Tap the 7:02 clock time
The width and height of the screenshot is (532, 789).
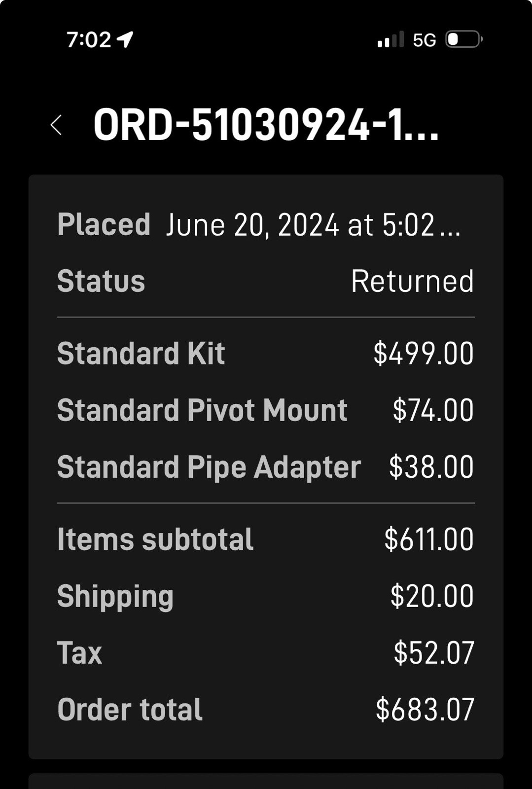click(89, 39)
